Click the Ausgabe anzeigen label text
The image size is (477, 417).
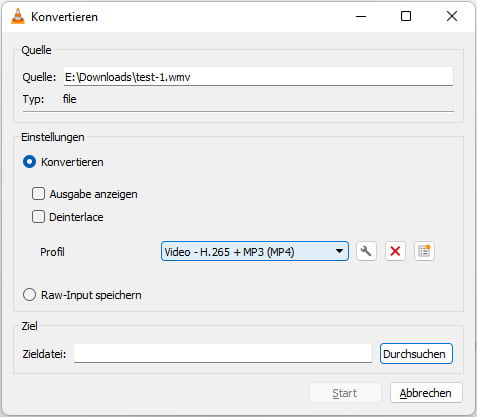click(x=93, y=194)
